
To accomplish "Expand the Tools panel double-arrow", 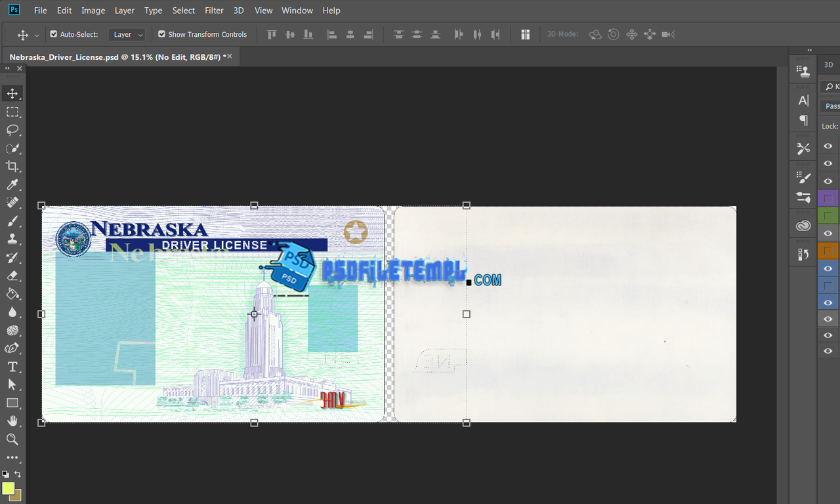I will point(8,68).
